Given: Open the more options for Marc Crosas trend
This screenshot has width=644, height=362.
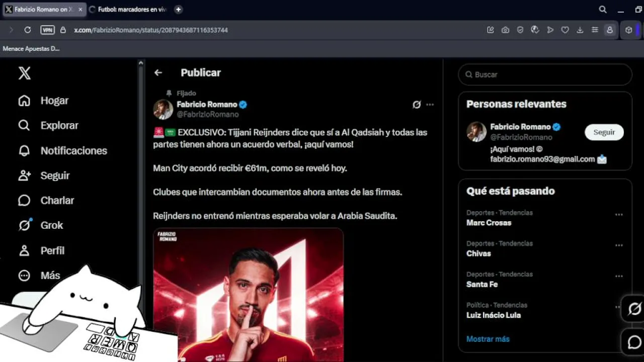Looking at the screenshot, I should pyautogui.click(x=619, y=215).
